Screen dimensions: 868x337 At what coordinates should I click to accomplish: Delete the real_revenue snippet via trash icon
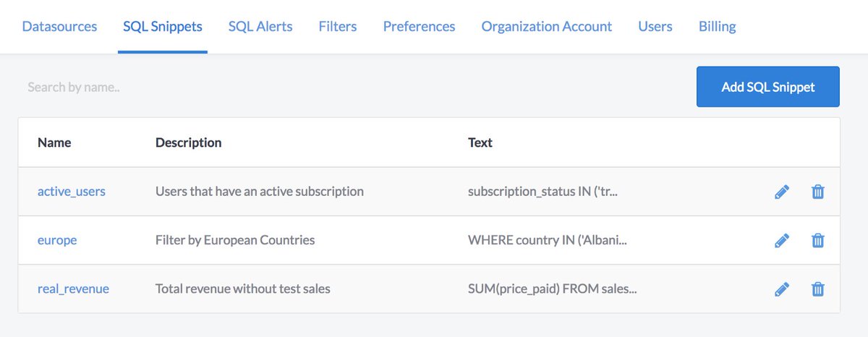coord(817,289)
